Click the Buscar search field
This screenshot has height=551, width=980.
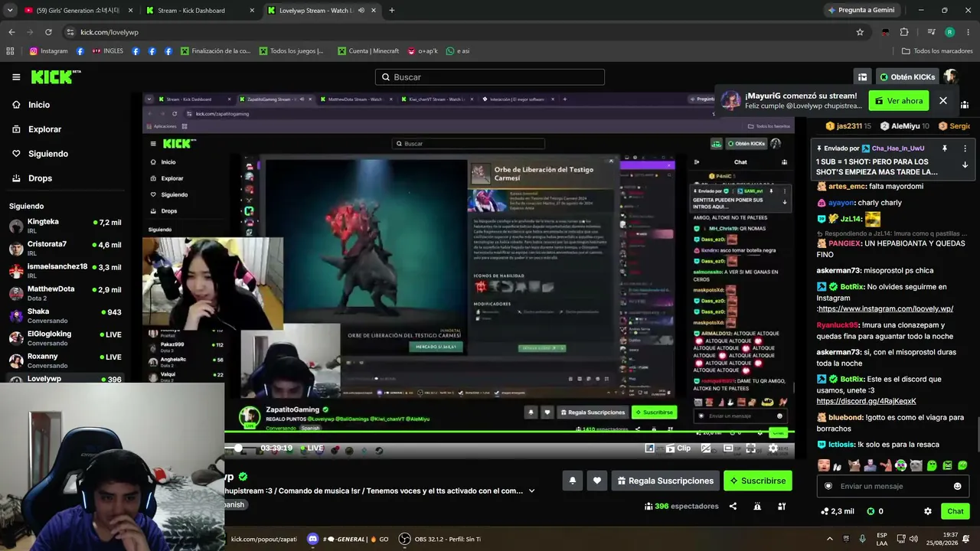tap(490, 77)
